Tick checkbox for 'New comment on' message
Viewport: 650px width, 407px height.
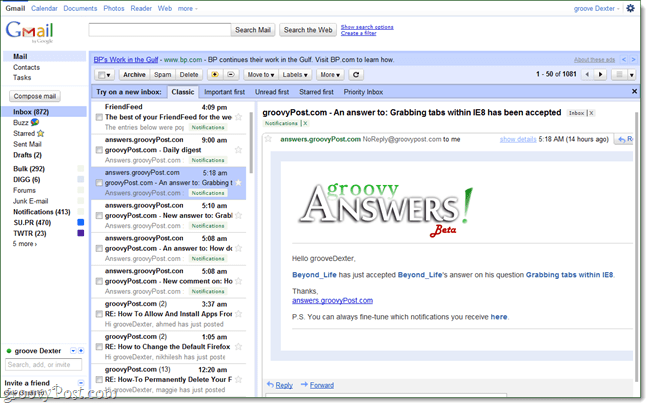[x=99, y=281]
